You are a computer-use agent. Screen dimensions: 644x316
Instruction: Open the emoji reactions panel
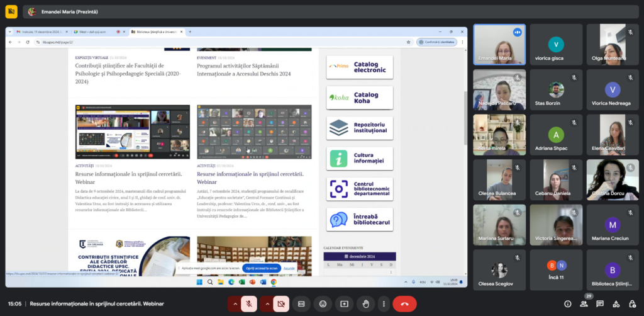(323, 304)
